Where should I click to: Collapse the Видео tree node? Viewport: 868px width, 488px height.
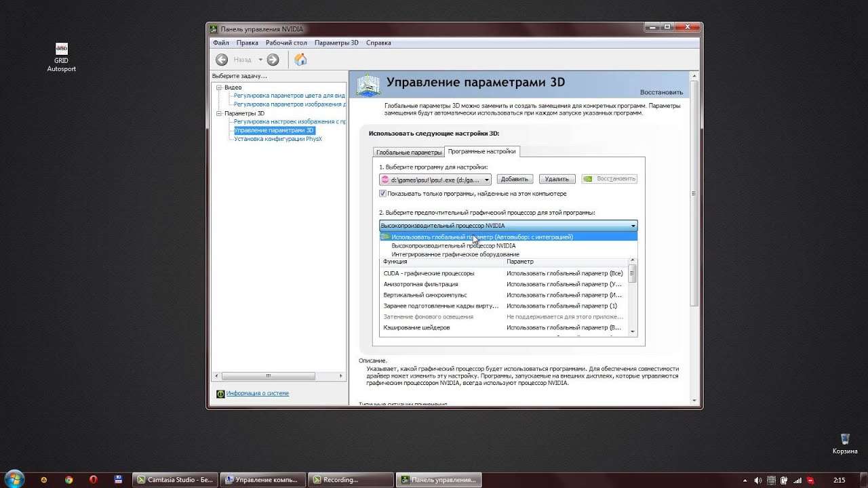pyautogui.click(x=219, y=87)
